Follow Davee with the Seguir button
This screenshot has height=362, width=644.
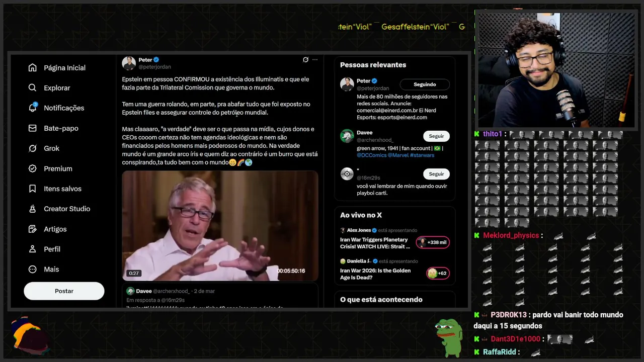click(x=436, y=136)
